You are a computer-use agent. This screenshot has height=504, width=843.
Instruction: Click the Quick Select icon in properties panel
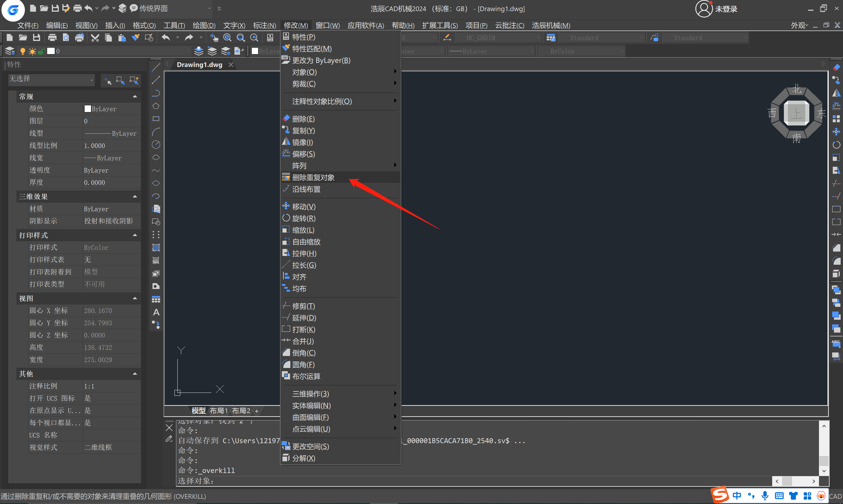click(x=134, y=80)
